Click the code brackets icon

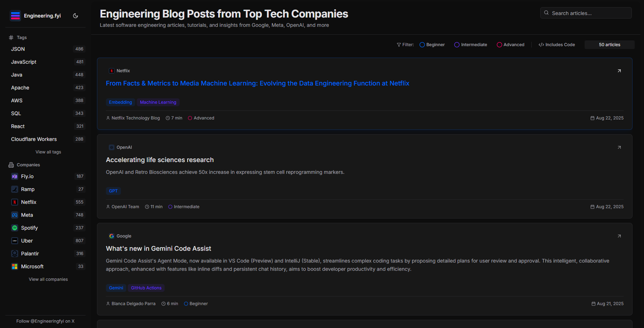541,45
